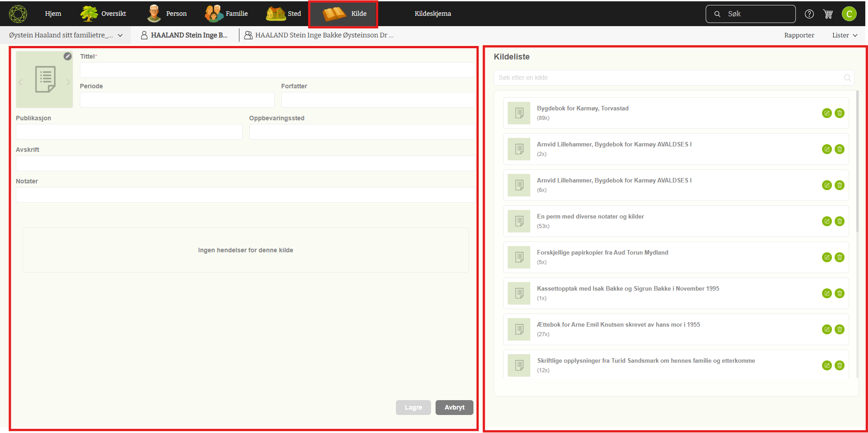Edit the Bygdebok for Karmøy, Torvastad source
The image size is (868, 433).
tap(827, 113)
